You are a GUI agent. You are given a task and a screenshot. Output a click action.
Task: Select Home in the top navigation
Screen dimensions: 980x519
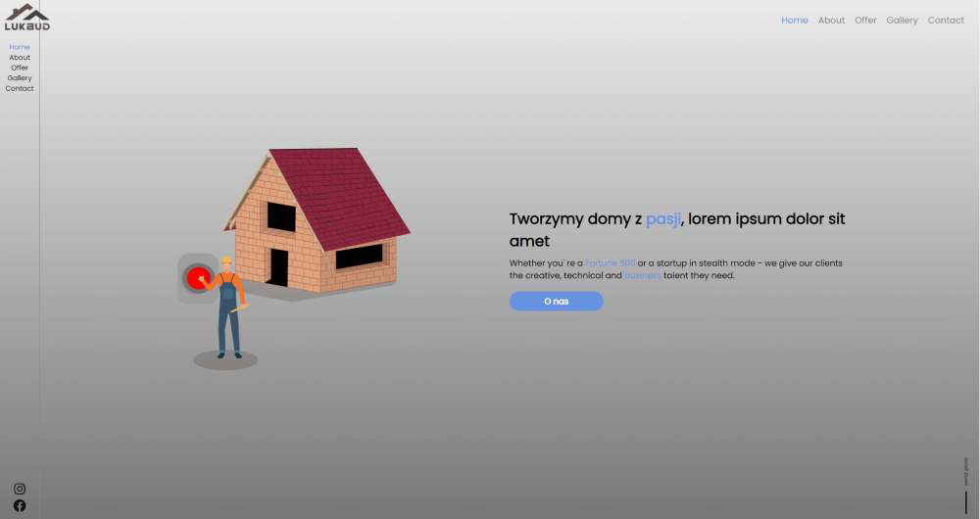(x=795, y=20)
